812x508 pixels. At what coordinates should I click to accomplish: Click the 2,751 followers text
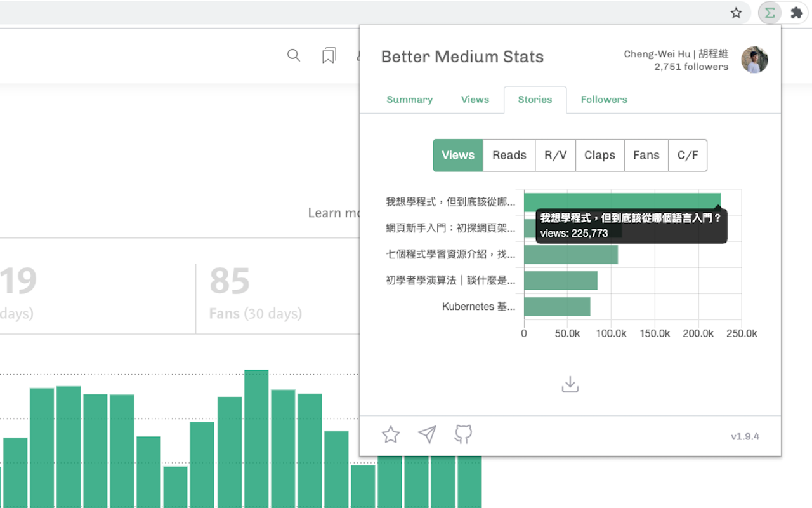point(691,67)
